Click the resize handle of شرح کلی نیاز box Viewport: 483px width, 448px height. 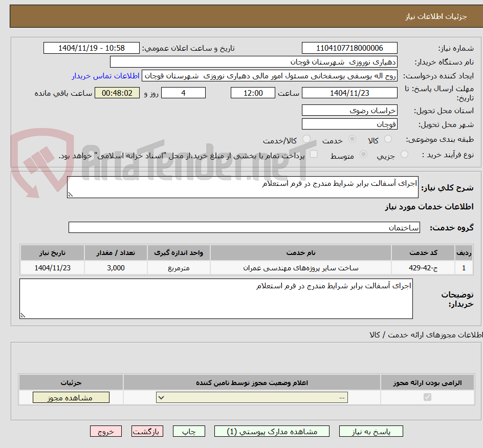click(x=70, y=195)
